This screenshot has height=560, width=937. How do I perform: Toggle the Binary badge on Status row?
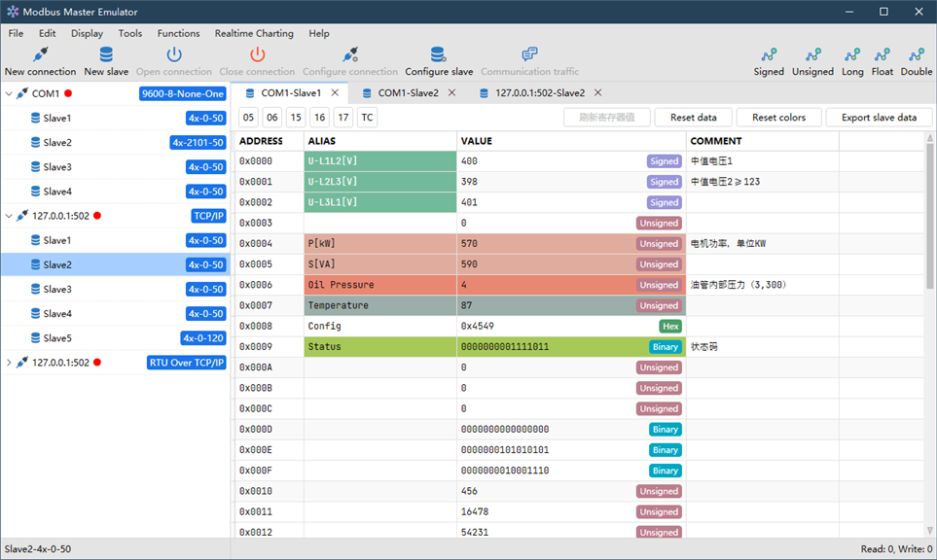[666, 347]
